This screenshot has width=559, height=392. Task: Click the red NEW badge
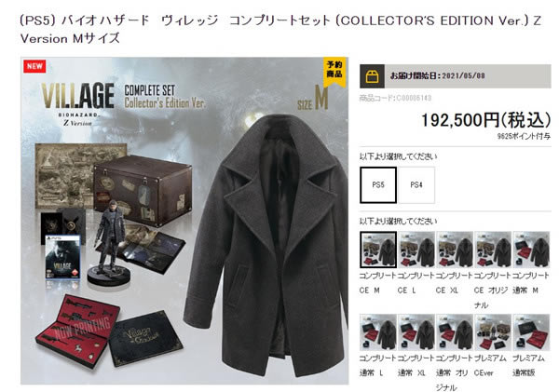click(x=34, y=66)
